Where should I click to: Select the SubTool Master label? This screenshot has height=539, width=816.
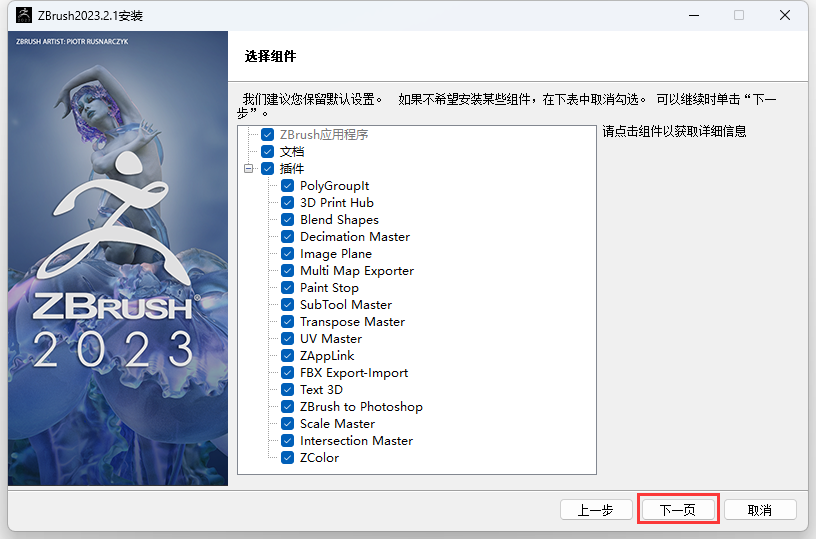[346, 304]
